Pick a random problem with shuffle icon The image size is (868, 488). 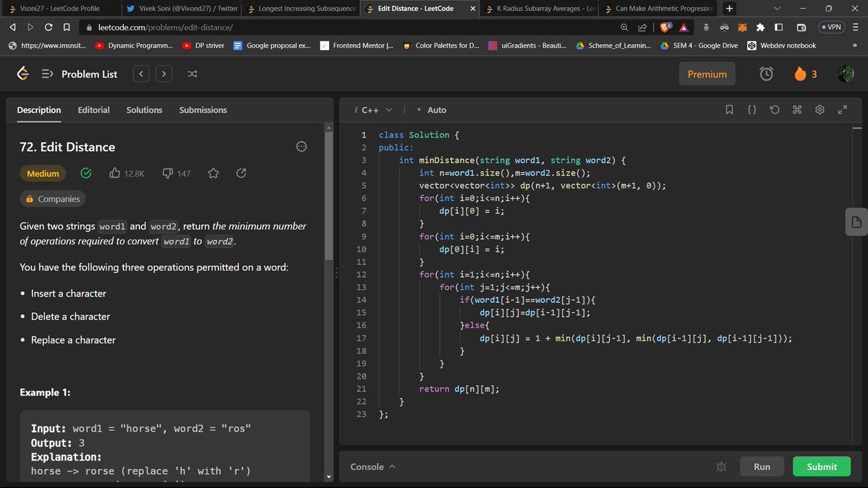coord(192,74)
